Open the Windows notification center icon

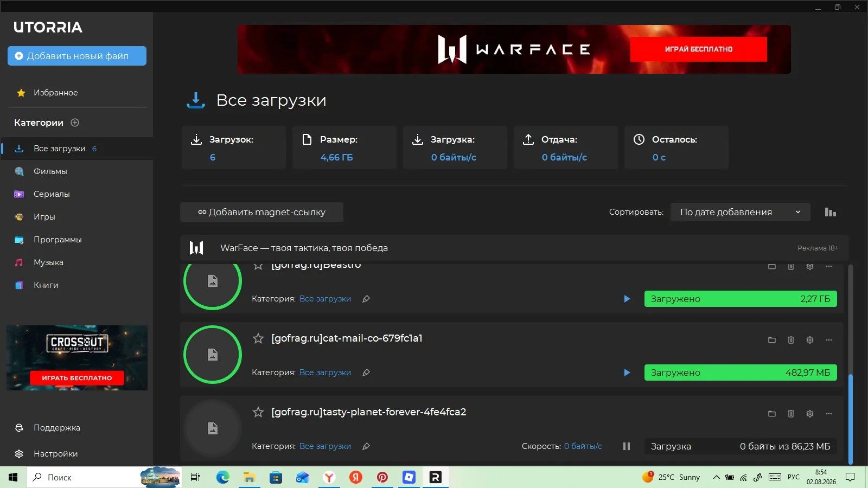[x=850, y=477]
